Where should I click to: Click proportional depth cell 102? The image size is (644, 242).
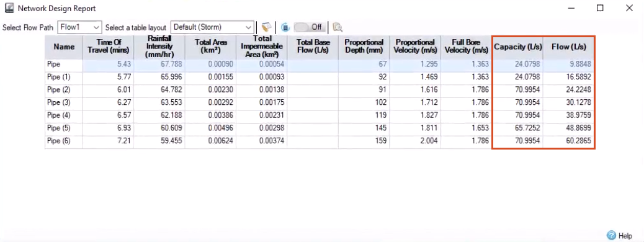(364, 103)
